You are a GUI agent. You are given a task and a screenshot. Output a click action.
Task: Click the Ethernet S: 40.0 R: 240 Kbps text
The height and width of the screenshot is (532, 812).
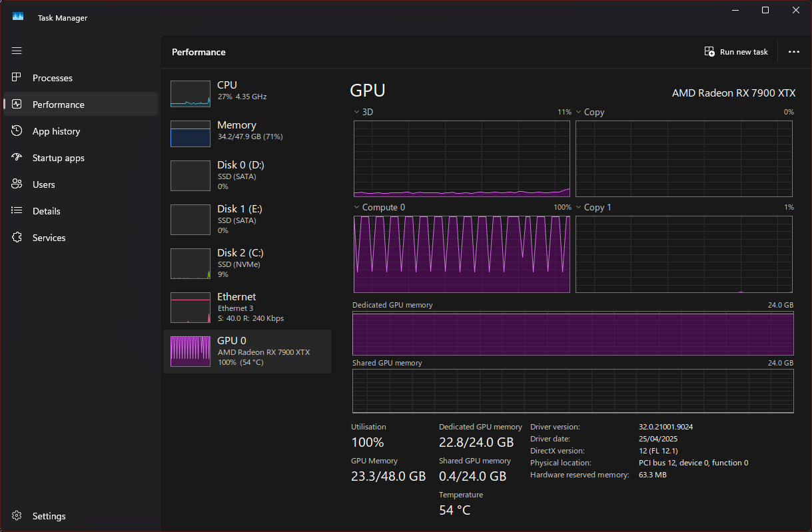[250, 318]
